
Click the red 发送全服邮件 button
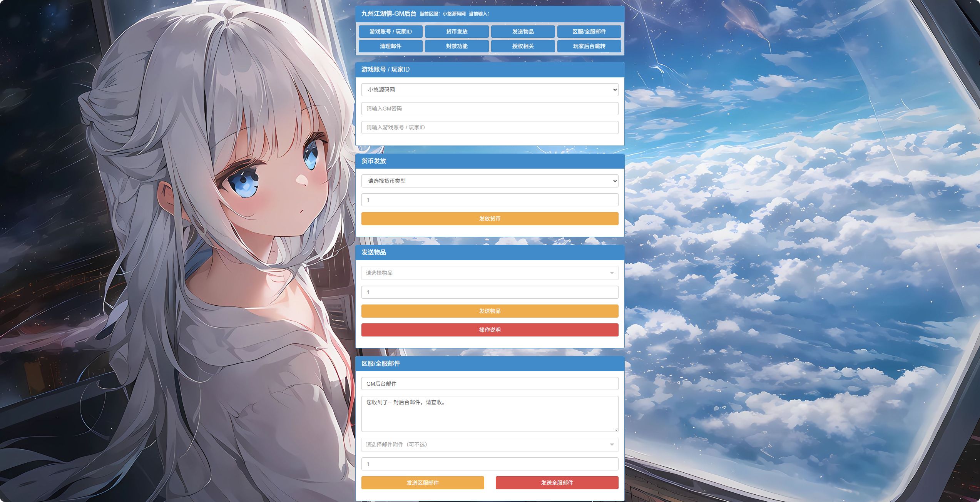click(x=557, y=483)
